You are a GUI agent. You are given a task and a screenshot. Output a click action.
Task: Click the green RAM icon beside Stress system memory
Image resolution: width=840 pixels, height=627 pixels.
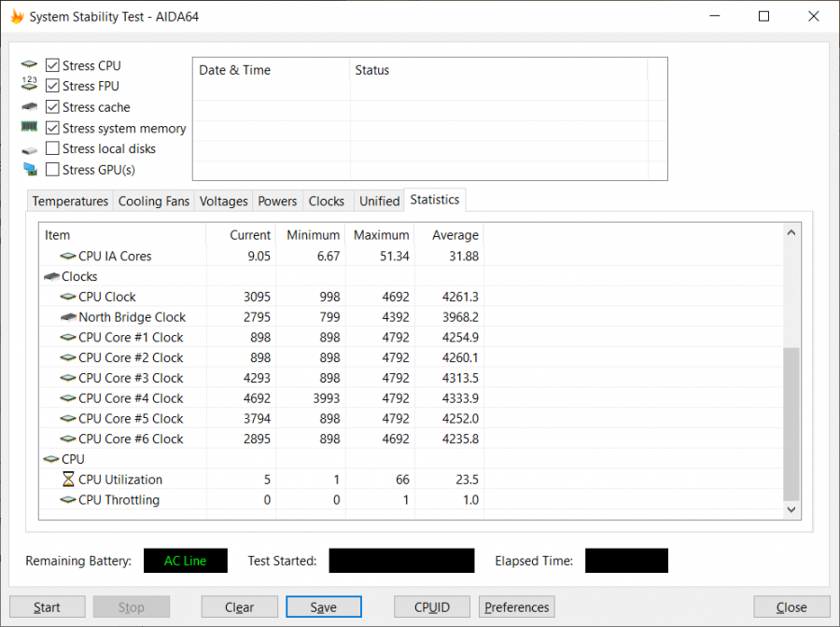(30, 126)
